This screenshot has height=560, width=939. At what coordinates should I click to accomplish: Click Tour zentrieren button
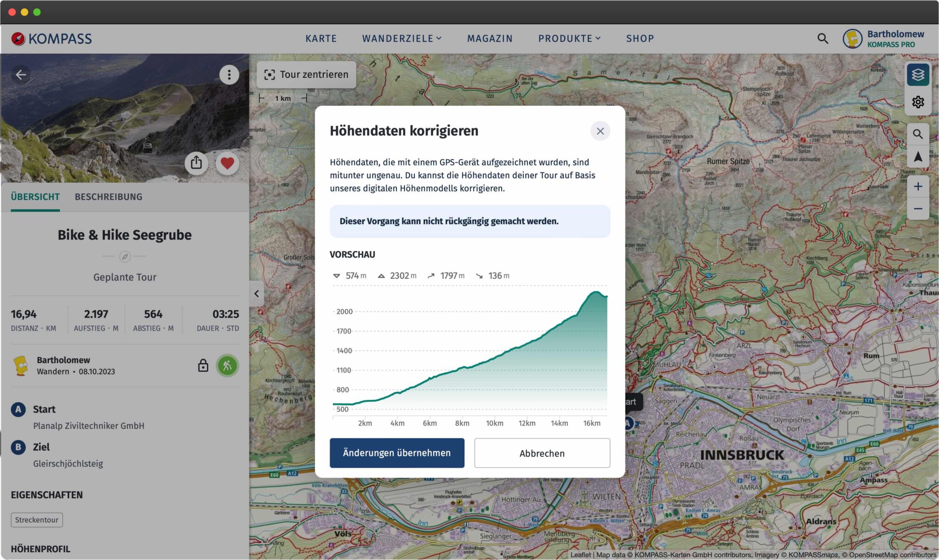(x=306, y=75)
